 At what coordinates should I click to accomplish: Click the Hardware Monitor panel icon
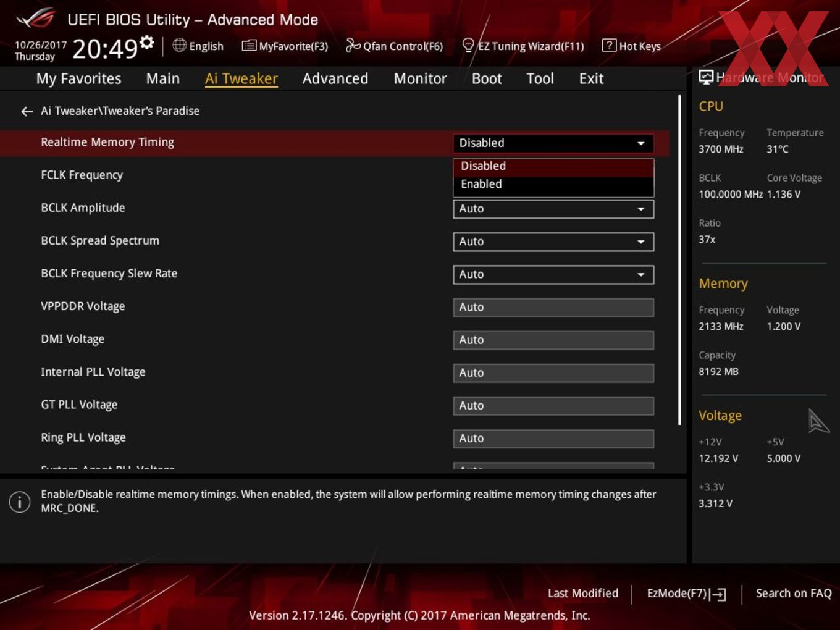pyautogui.click(x=705, y=77)
